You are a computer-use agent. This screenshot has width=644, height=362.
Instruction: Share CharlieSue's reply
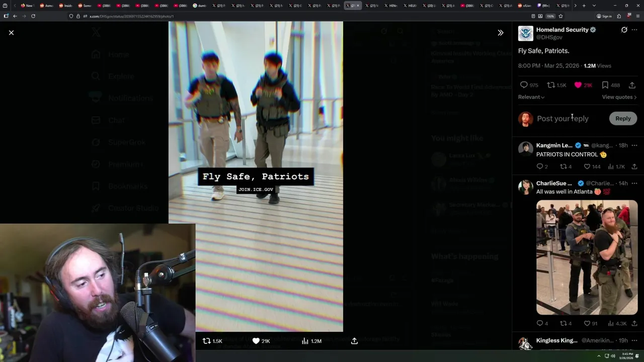tap(634, 323)
